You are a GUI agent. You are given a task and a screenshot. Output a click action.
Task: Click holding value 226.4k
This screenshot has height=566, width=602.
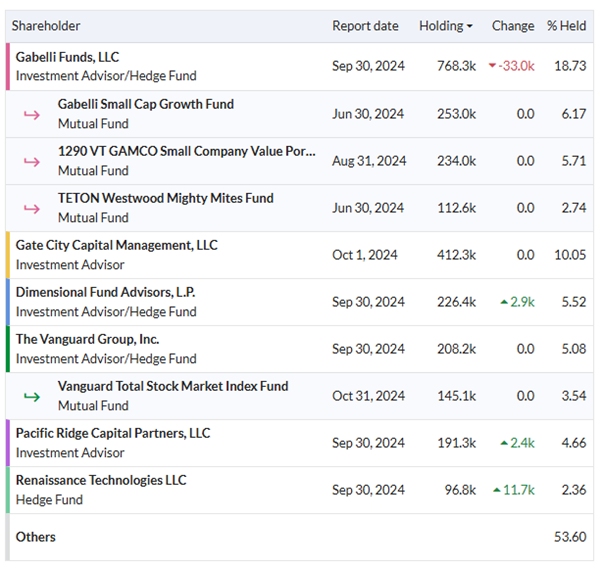click(x=456, y=302)
